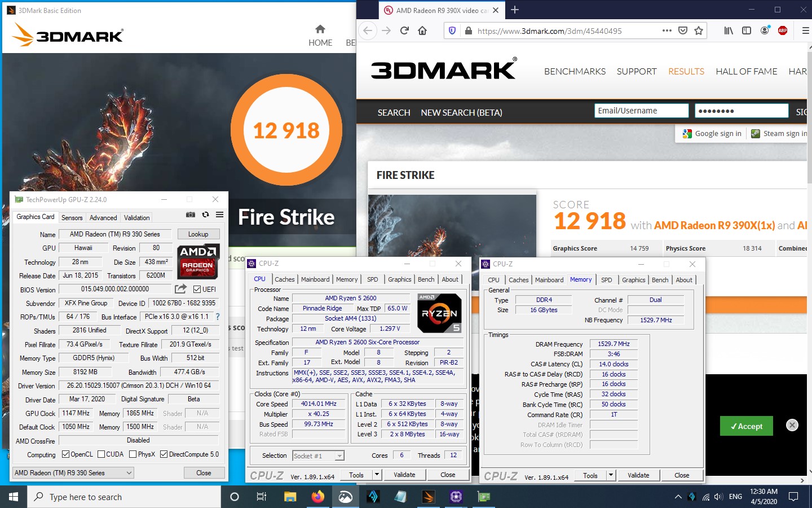The width and height of the screenshot is (812, 508).
Task: Open Firefox from the taskbar
Action: 318,497
